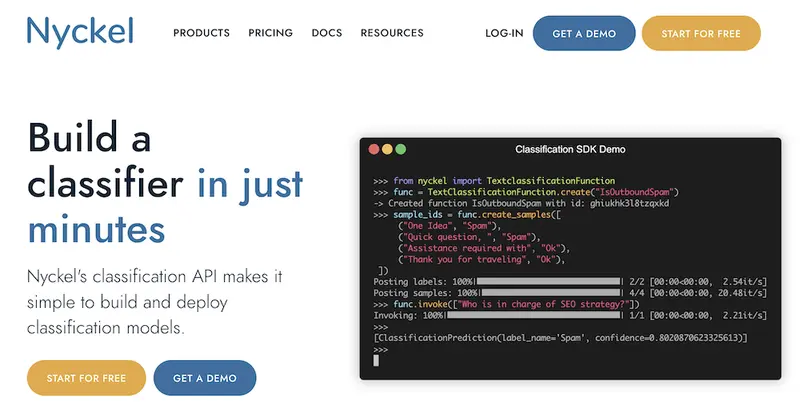The image size is (800, 413).
Task: Click the "Quick question" sample line
Action: (x=469, y=237)
